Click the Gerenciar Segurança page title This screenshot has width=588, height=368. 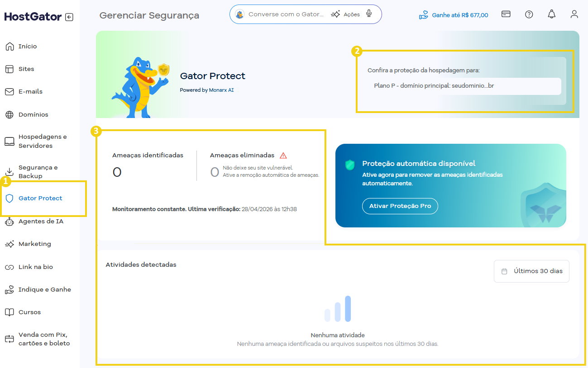[149, 15]
